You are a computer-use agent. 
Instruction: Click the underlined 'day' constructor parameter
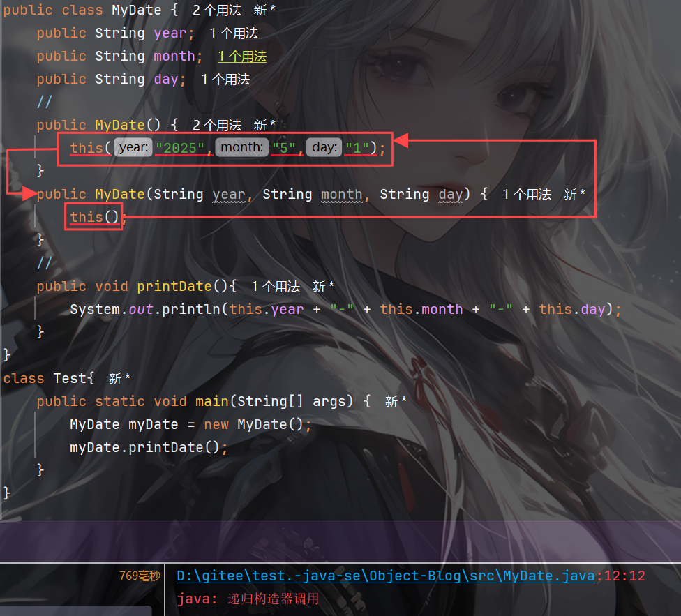(450, 194)
